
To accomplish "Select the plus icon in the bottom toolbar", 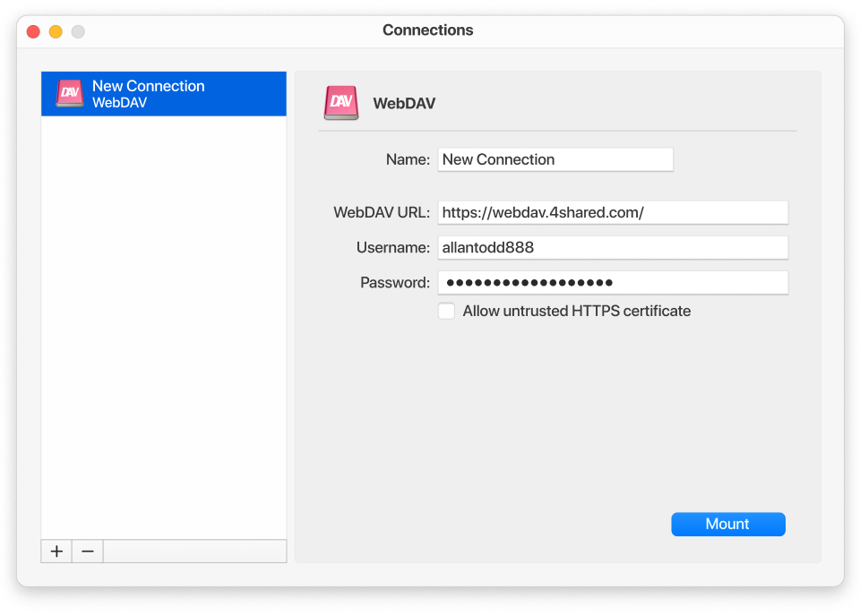I will [56, 551].
